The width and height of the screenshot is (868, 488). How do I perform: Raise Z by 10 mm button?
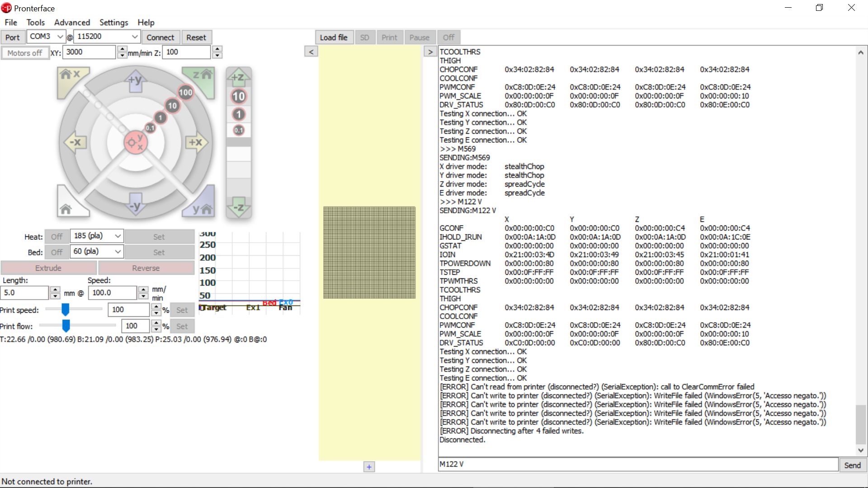[238, 96]
